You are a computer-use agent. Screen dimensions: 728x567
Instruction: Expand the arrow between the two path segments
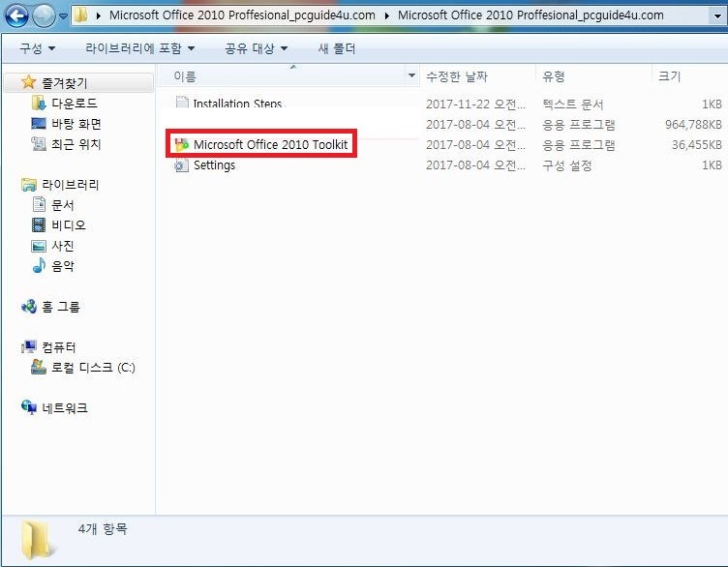pyautogui.click(x=386, y=15)
